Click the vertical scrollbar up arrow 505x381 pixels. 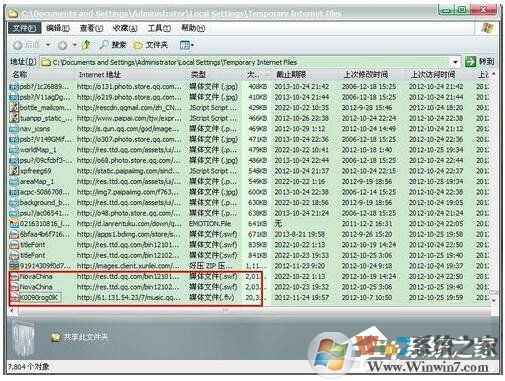tap(494, 74)
